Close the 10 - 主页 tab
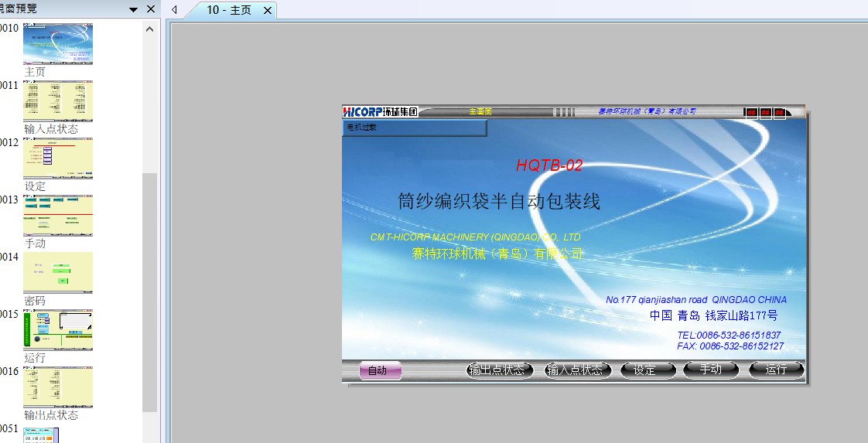The image size is (868, 443). tap(268, 11)
